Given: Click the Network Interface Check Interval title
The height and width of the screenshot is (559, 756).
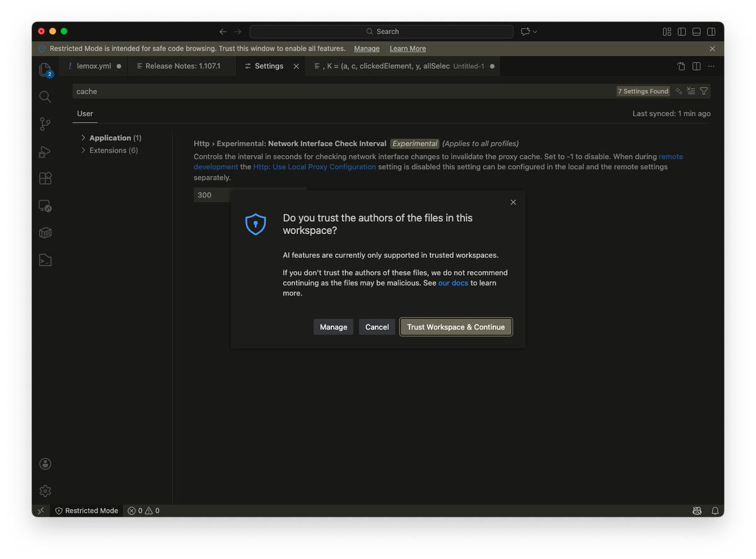Looking at the screenshot, I should coord(327,144).
